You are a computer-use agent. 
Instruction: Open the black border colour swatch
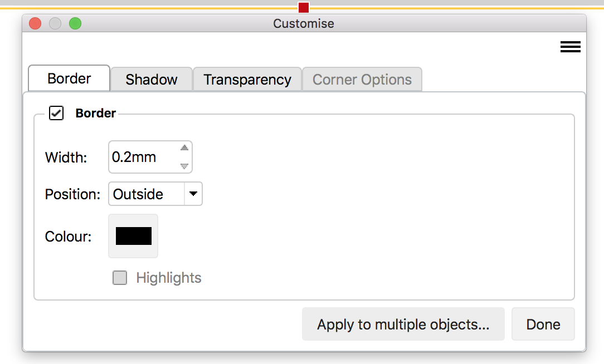pos(134,236)
